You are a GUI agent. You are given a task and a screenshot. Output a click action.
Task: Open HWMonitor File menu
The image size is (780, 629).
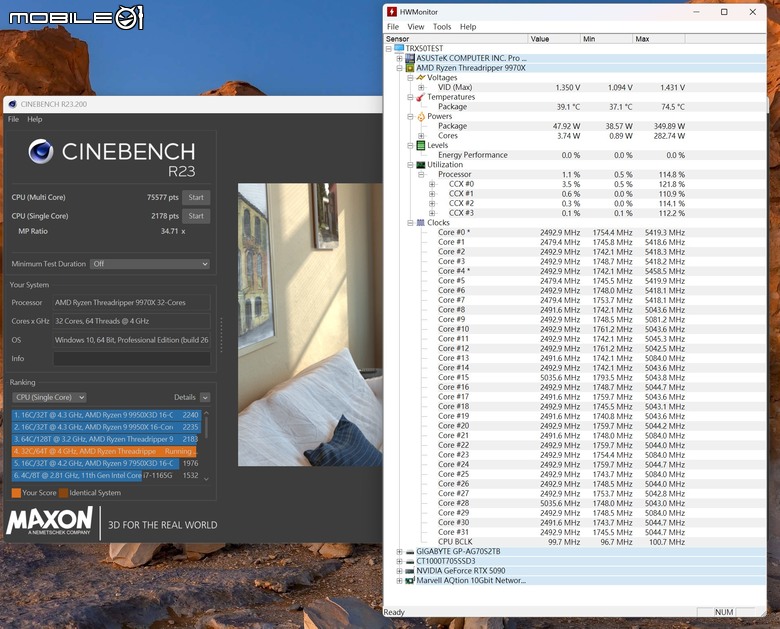coord(393,27)
